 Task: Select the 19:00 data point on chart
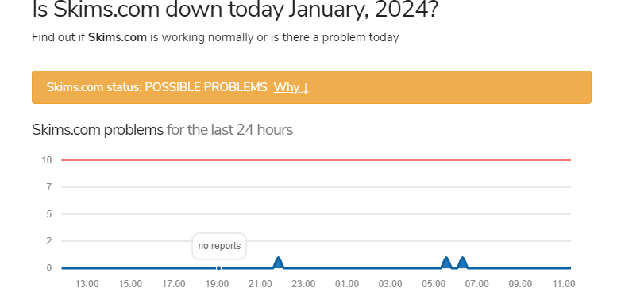[x=218, y=268]
